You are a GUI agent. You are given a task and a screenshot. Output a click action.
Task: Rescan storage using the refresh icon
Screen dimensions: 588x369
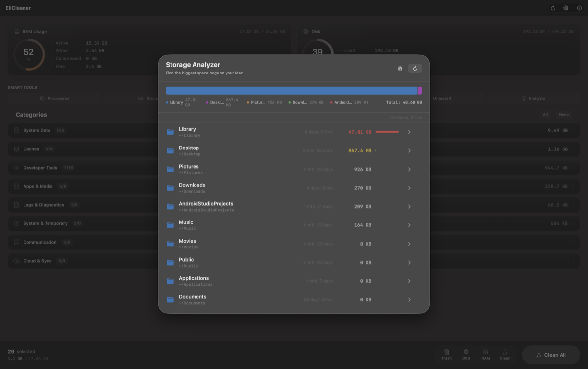tap(415, 68)
